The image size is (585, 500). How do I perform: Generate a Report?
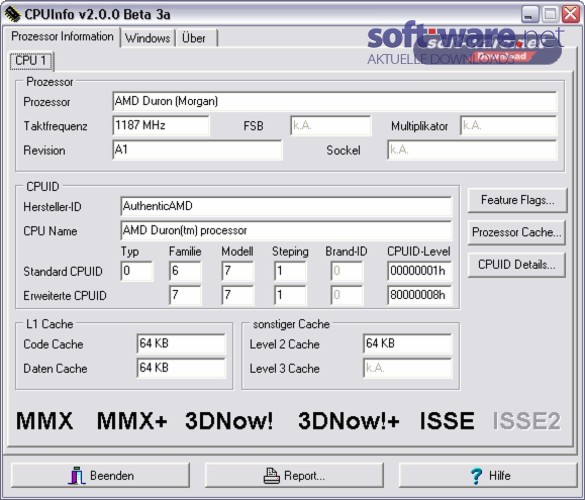(x=294, y=476)
